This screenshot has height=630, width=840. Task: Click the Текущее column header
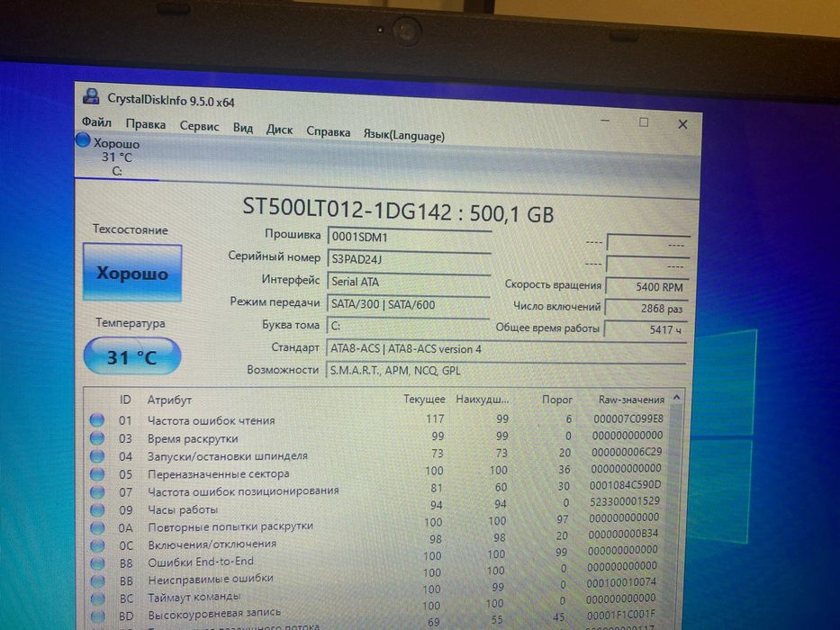424,399
